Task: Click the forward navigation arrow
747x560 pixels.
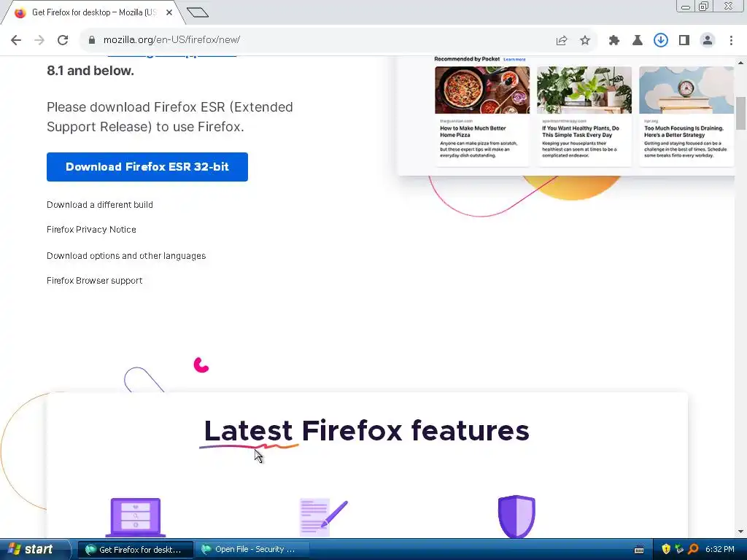Action: pyautogui.click(x=39, y=40)
